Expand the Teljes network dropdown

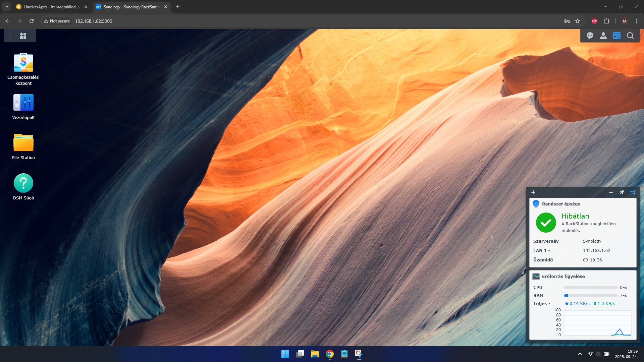542,304
